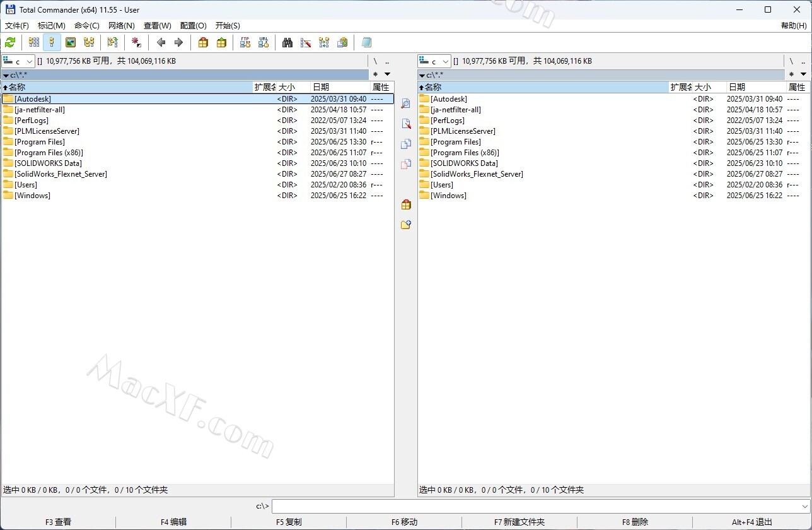Click the copy names to clipboard icon

pyautogui.click(x=342, y=42)
